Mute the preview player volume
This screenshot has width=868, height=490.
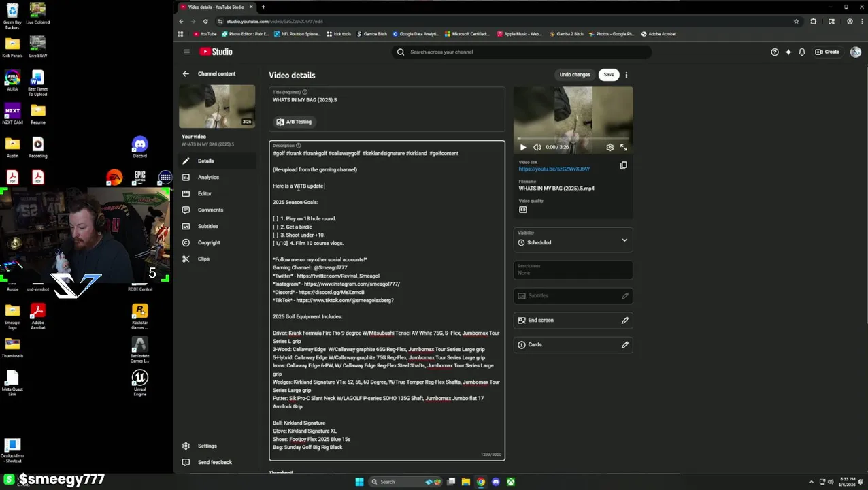(x=537, y=147)
